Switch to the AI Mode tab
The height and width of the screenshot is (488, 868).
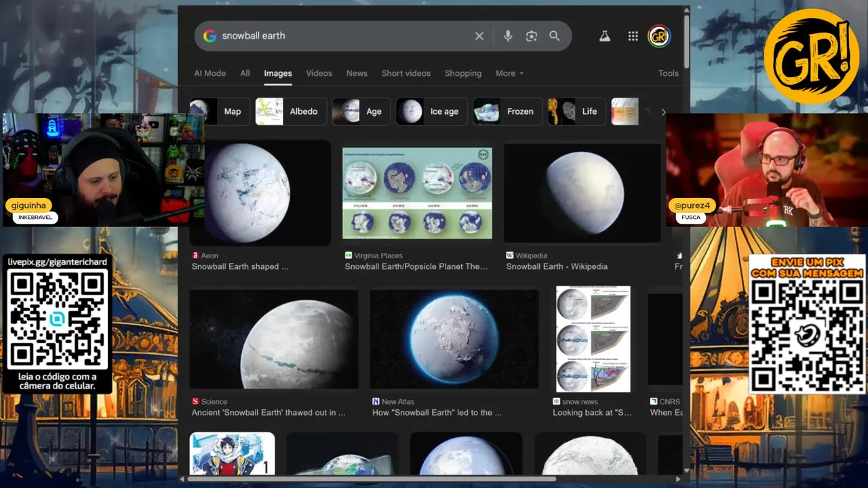pos(210,73)
